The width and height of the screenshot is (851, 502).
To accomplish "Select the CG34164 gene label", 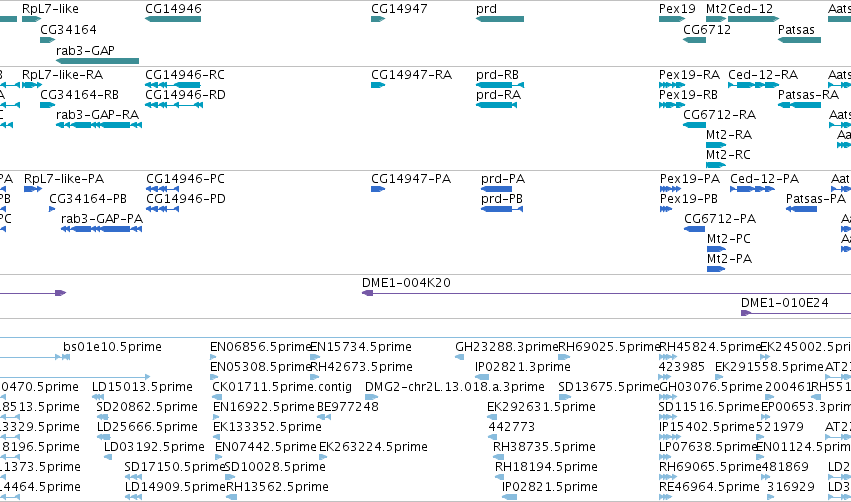I will (68, 29).
